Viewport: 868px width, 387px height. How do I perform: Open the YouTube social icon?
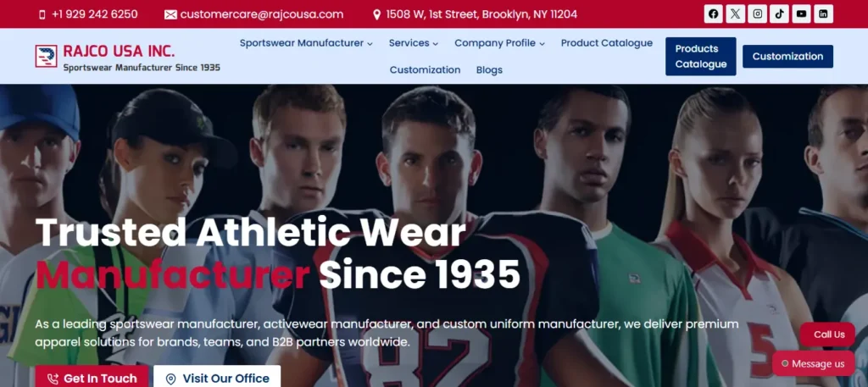802,14
